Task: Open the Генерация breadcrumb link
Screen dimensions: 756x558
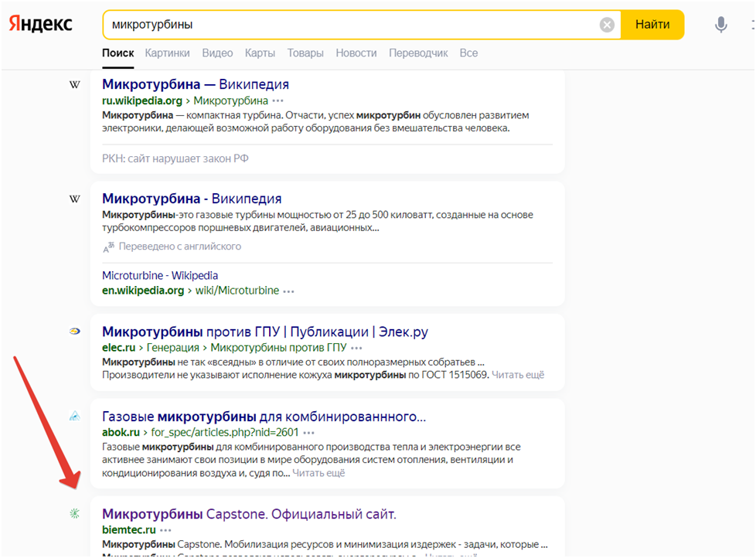Action: coord(172,348)
